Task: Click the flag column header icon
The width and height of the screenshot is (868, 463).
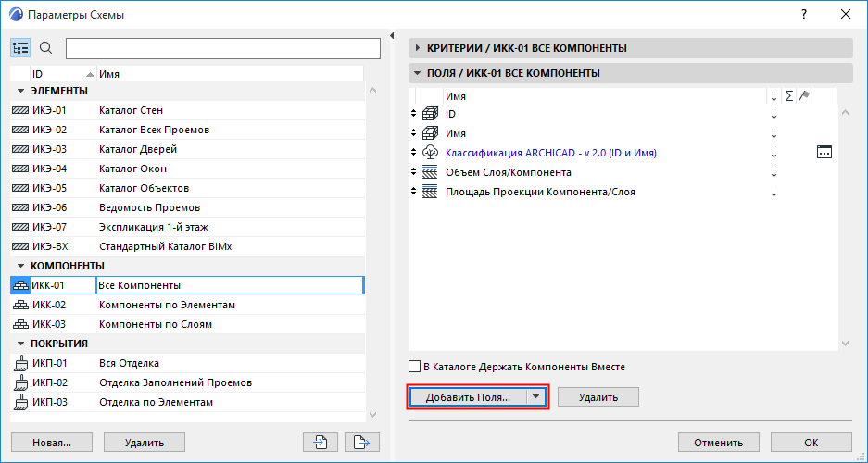Action: tap(804, 95)
